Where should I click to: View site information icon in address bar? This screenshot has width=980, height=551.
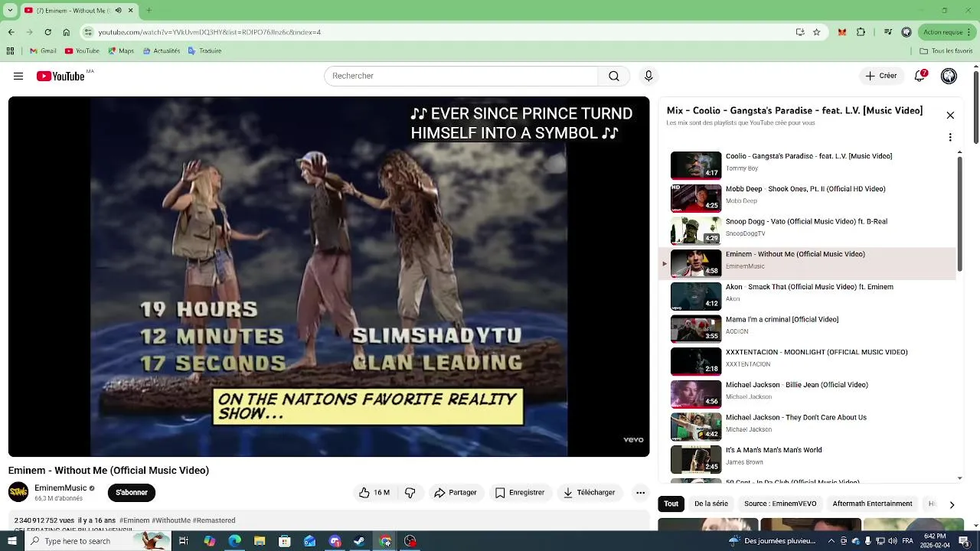[x=89, y=32]
